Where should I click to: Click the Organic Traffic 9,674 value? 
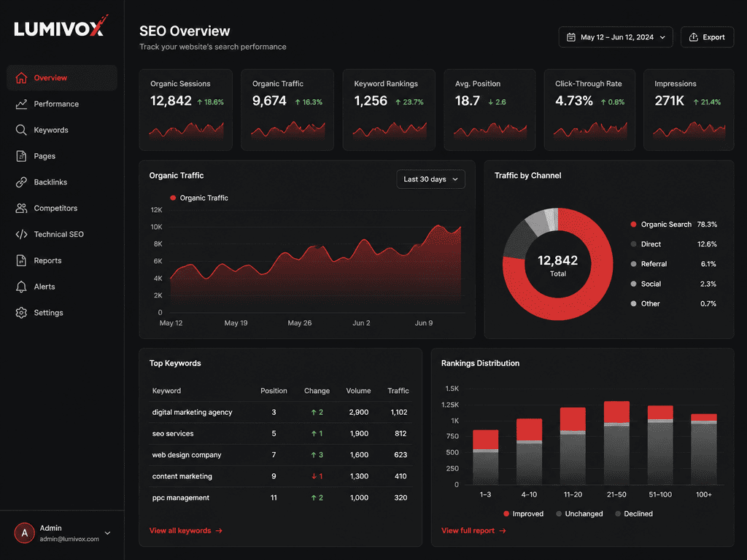[x=269, y=101]
